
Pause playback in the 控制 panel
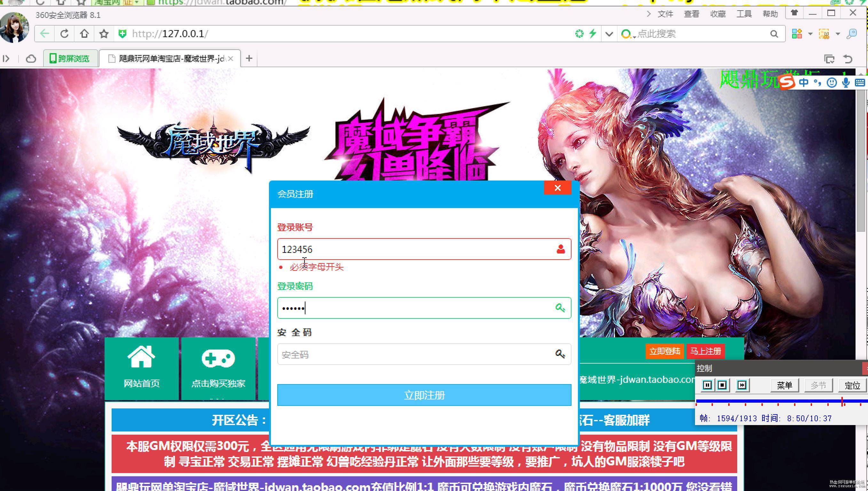pyautogui.click(x=707, y=385)
